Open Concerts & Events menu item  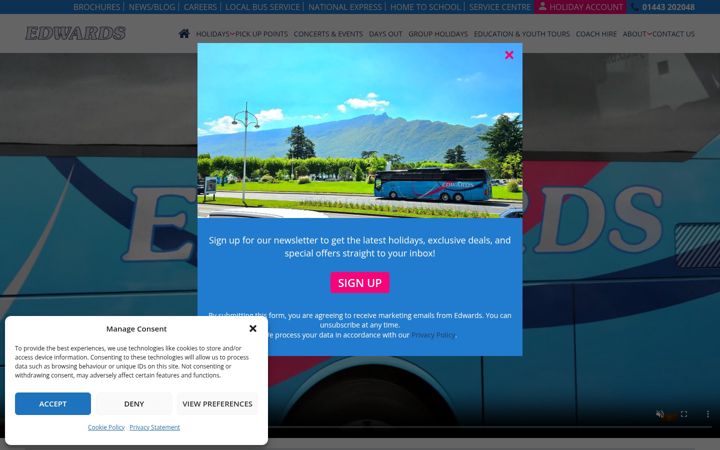[328, 34]
